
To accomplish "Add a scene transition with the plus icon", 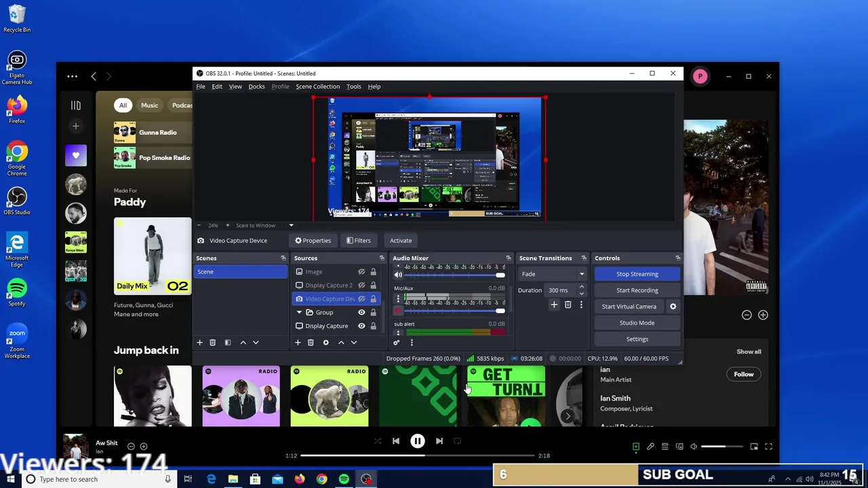I will coord(554,305).
